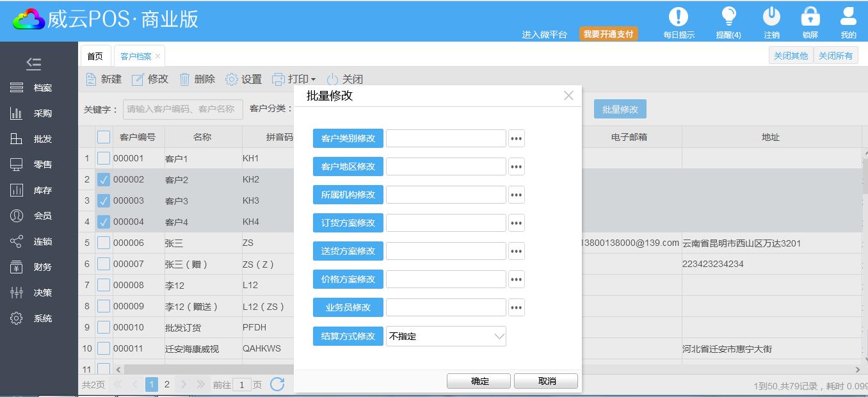Viewport: 868px width, 397px height.
Task: Open 我的 user profile icon
Action: pos(848,17)
